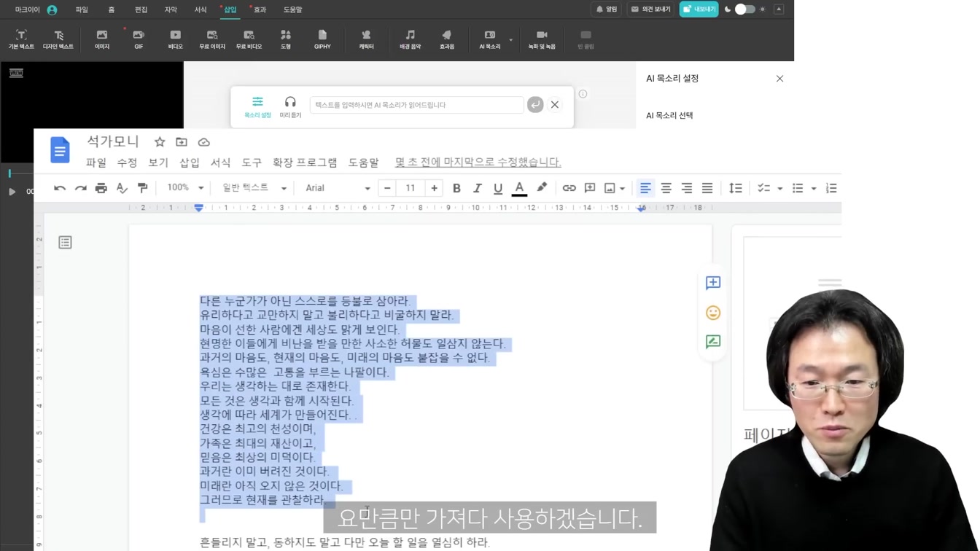Center align the text
The width and height of the screenshot is (980, 551).
coord(666,188)
